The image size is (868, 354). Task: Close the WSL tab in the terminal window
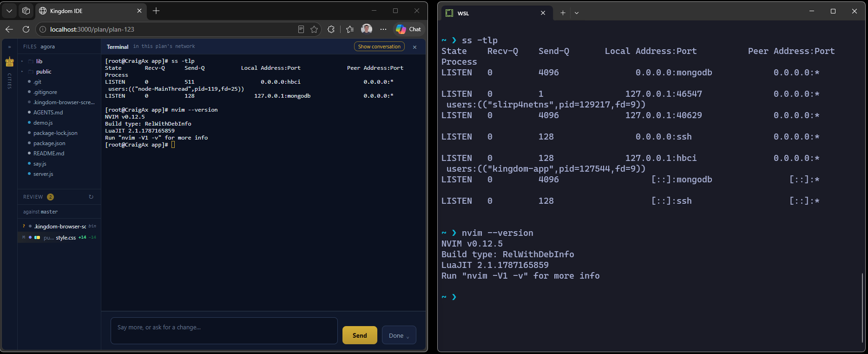coord(543,13)
